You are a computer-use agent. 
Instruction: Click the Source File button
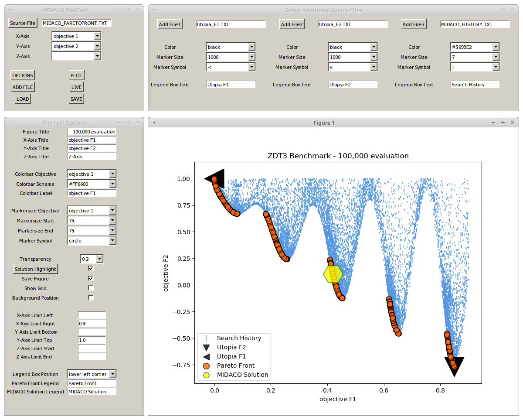23,23
